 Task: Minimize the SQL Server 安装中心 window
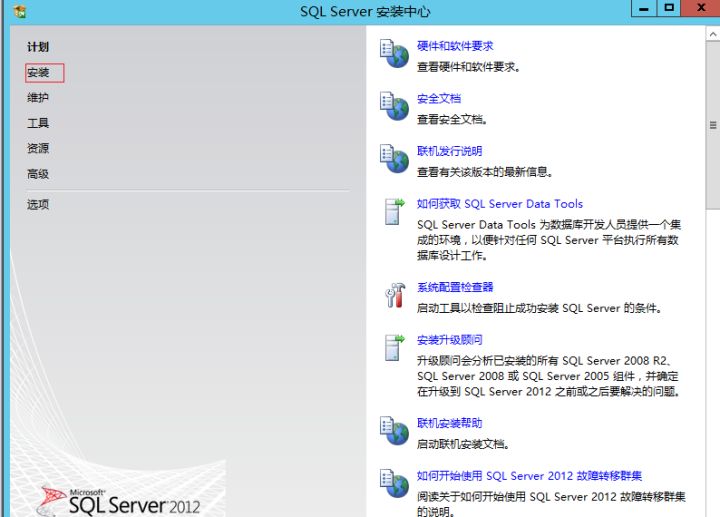tap(644, 8)
